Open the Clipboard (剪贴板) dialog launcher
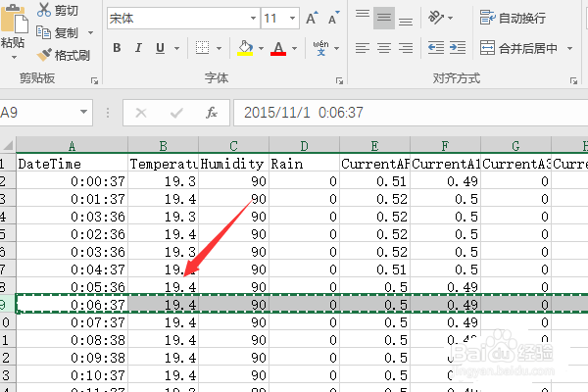Viewport: 588px width, 392px height. pyautogui.click(x=94, y=80)
